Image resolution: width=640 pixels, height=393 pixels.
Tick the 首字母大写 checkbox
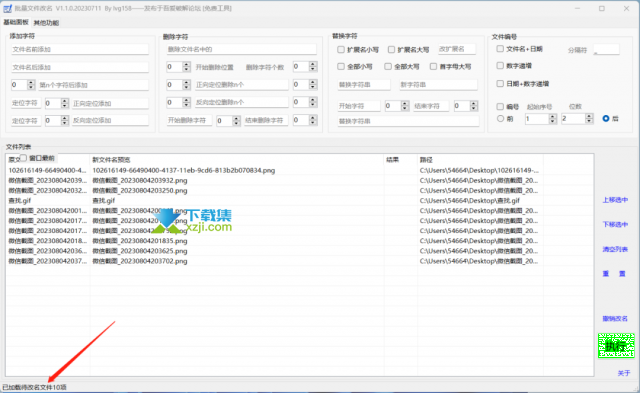433,67
